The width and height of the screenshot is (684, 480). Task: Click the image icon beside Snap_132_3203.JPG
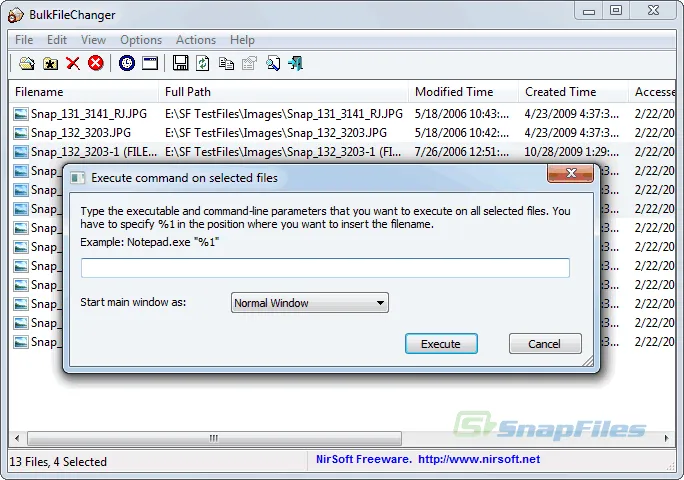tap(21, 133)
